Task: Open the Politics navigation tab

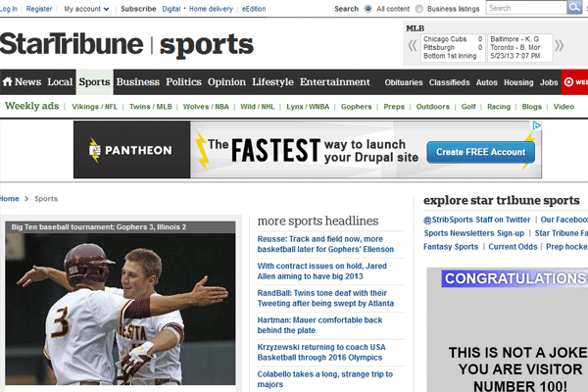Action: [183, 81]
